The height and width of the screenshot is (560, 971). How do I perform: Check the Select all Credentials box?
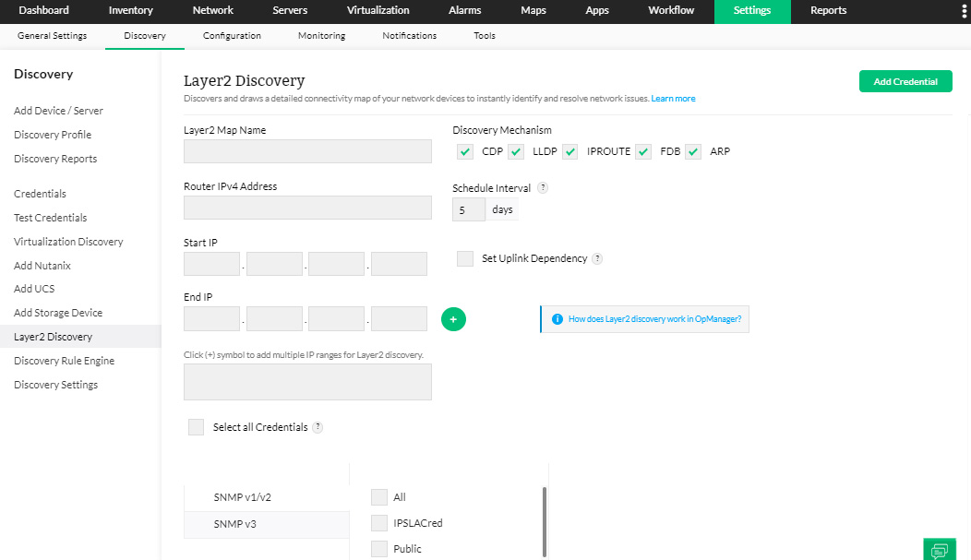[x=195, y=426]
